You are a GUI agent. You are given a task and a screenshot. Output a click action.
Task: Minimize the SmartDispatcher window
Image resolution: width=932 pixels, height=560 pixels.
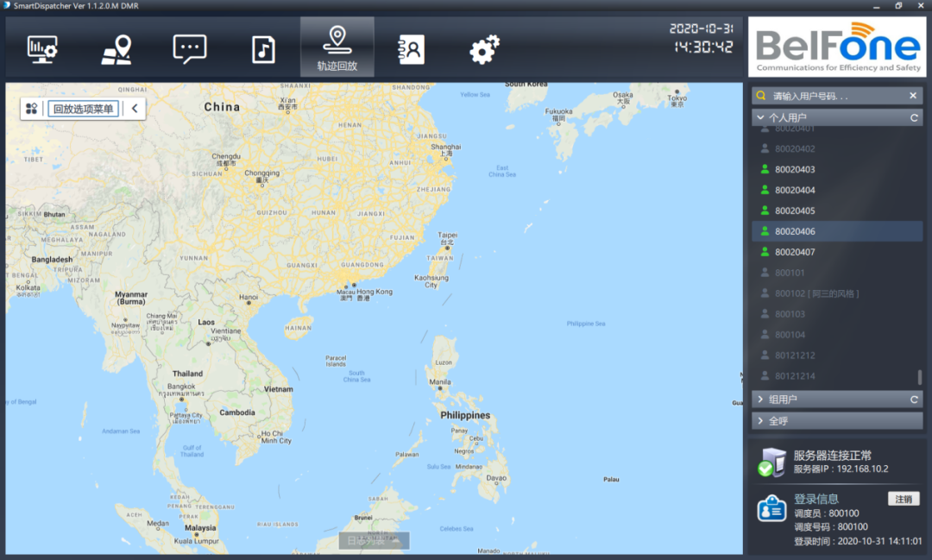click(876, 6)
